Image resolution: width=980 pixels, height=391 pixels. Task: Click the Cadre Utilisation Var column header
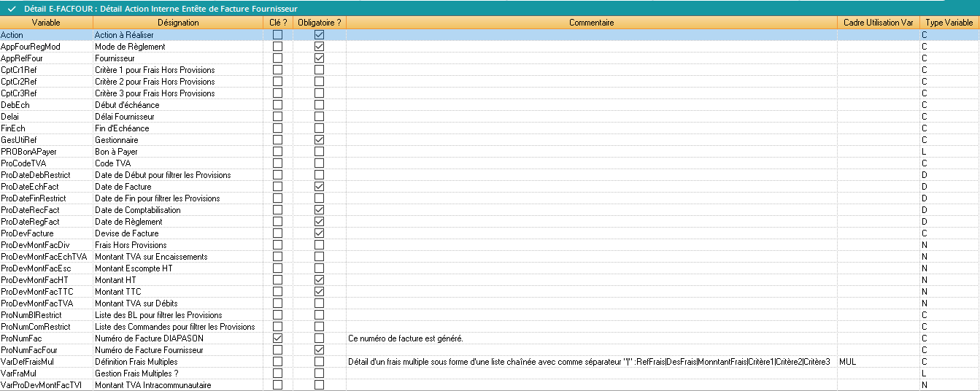pyautogui.click(x=878, y=23)
